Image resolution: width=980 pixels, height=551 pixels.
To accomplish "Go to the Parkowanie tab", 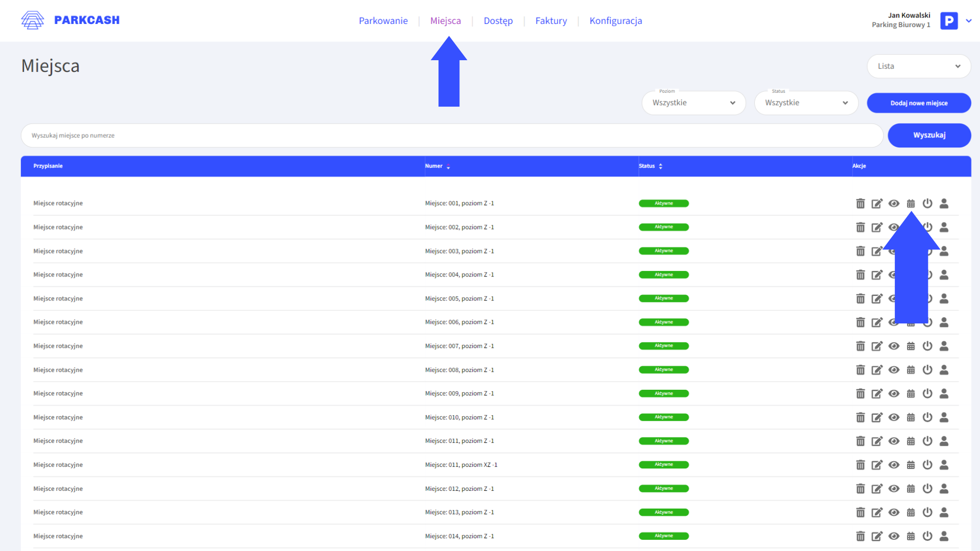I will click(383, 21).
